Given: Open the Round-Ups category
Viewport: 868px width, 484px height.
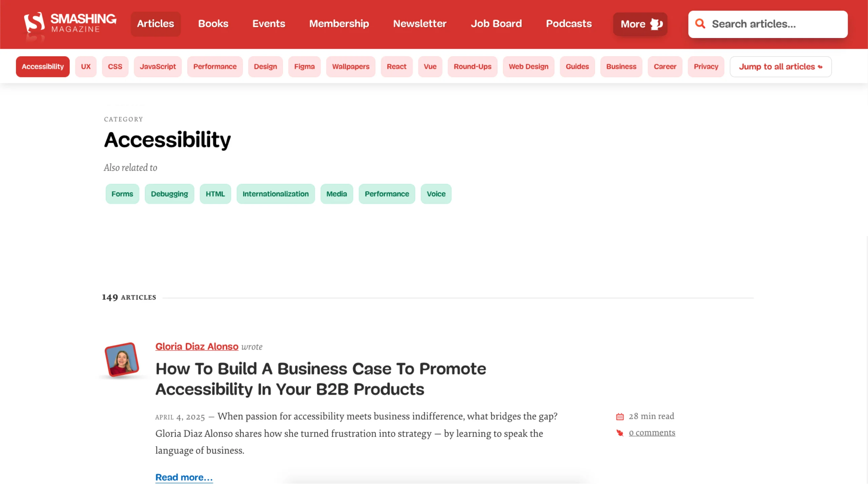Looking at the screenshot, I should click(x=472, y=66).
